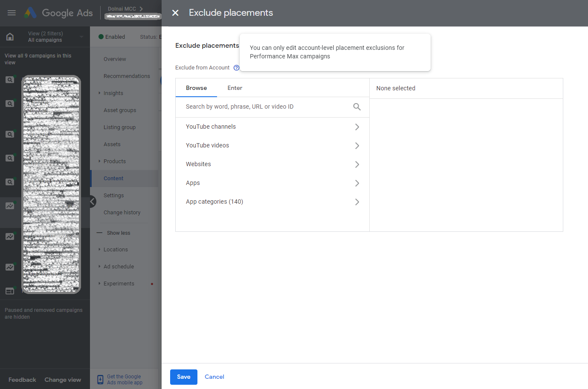The width and height of the screenshot is (588, 389).
Task: Click the Save button
Action: tap(183, 377)
